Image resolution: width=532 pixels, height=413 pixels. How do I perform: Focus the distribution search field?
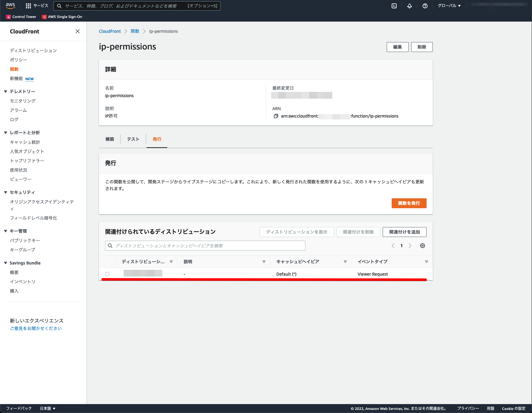click(x=205, y=246)
